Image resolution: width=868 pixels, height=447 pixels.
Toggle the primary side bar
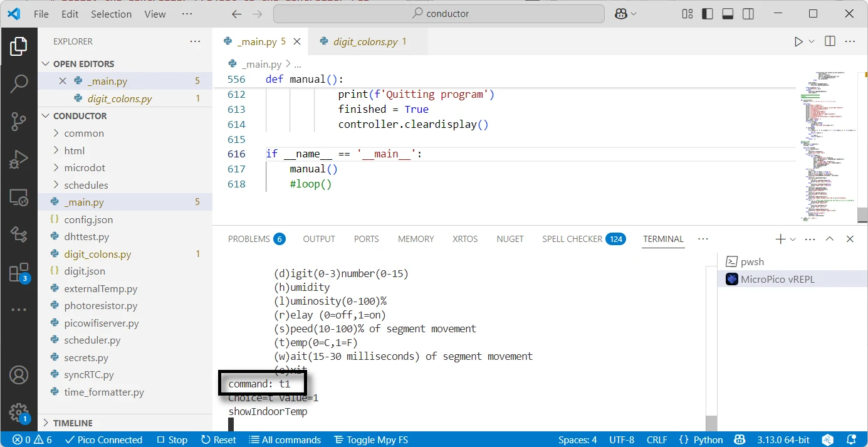(708, 14)
